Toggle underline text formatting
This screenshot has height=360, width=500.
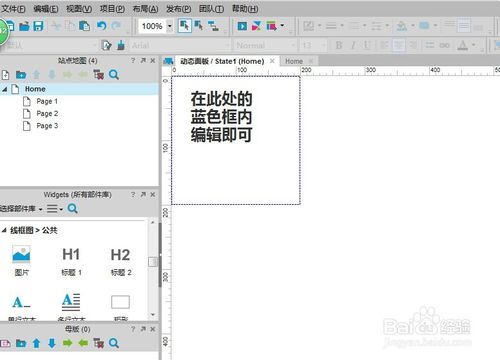(x=367, y=45)
